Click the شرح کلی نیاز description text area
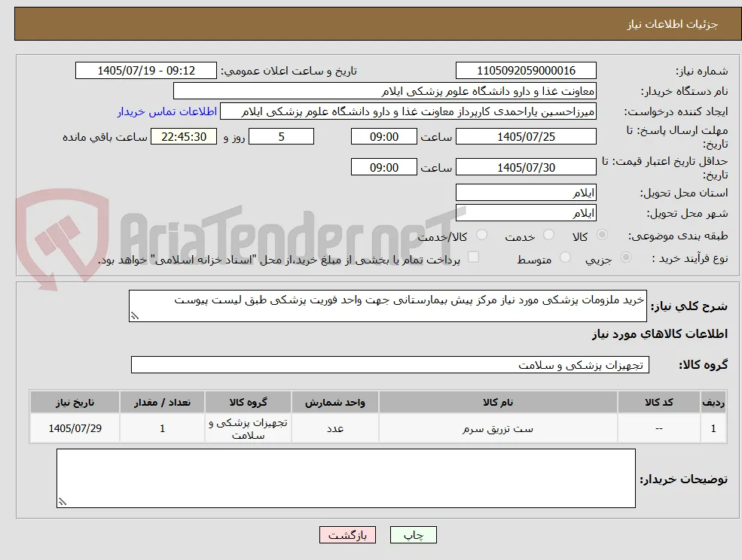The height and width of the screenshot is (560, 742). (387, 306)
